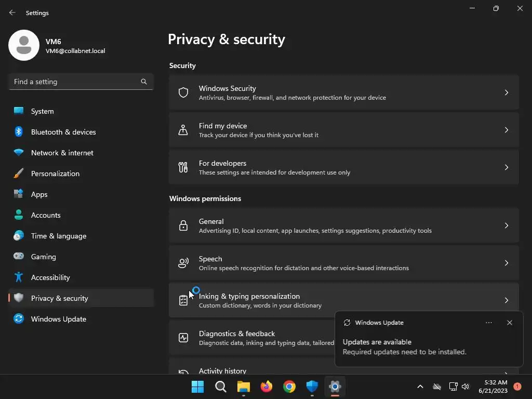Image resolution: width=532 pixels, height=399 pixels.
Task: Click the Time & language clock icon
Action: [x=19, y=235]
